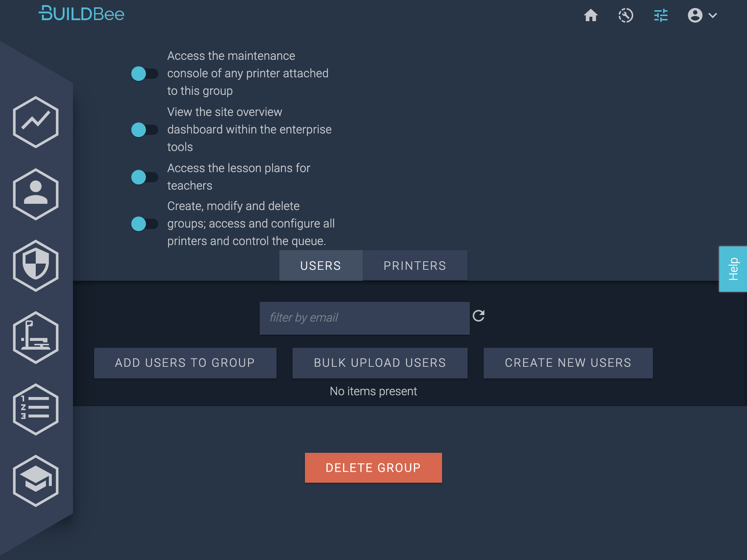Click DELETE GROUP button
Image resolution: width=747 pixels, height=560 pixels.
click(373, 468)
